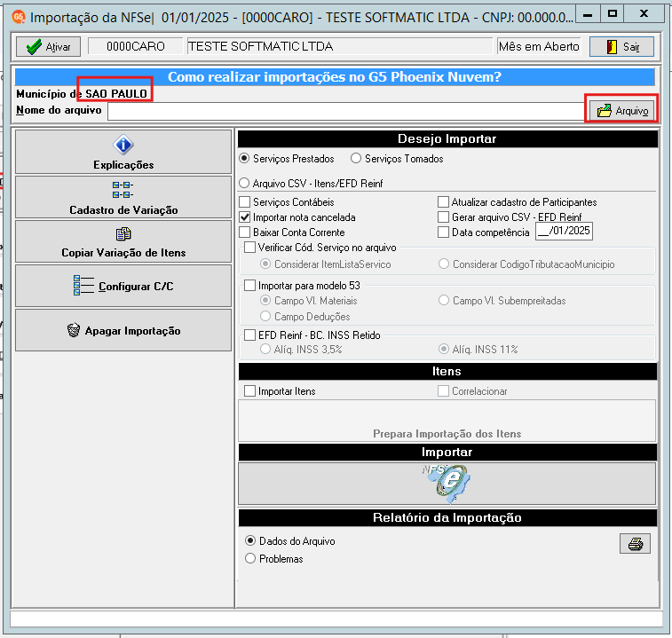Click the Mês em Aberto status text
The width and height of the screenshot is (672, 638).
pyautogui.click(x=539, y=46)
